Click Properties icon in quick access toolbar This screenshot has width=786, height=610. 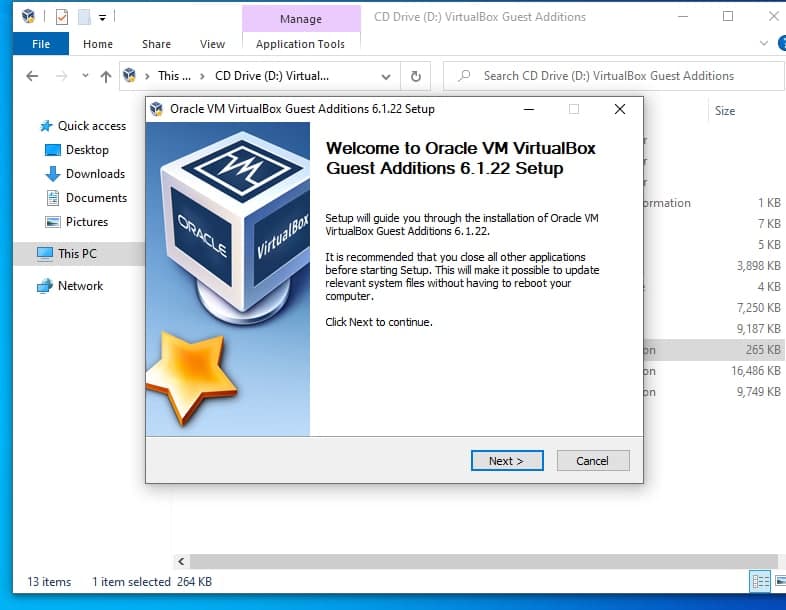pyautogui.click(x=62, y=17)
